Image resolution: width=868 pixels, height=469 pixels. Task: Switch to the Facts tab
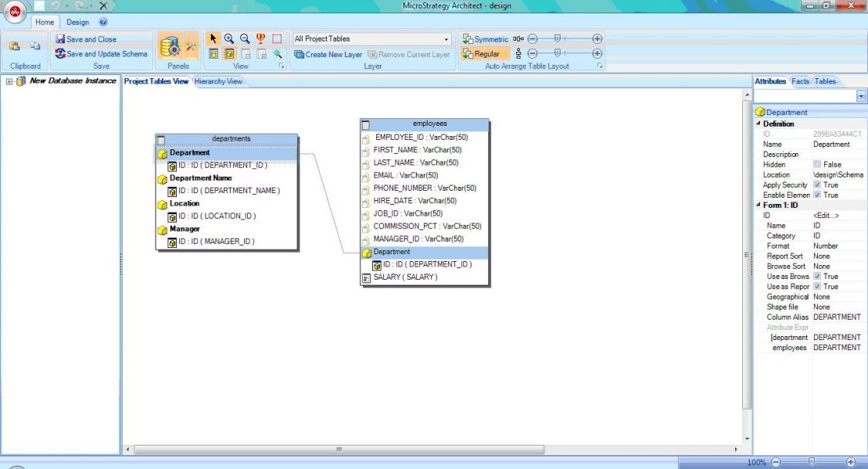[800, 81]
